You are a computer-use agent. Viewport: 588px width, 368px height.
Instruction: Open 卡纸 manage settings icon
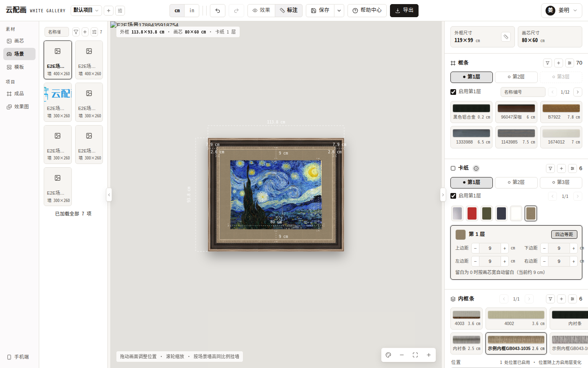click(572, 168)
